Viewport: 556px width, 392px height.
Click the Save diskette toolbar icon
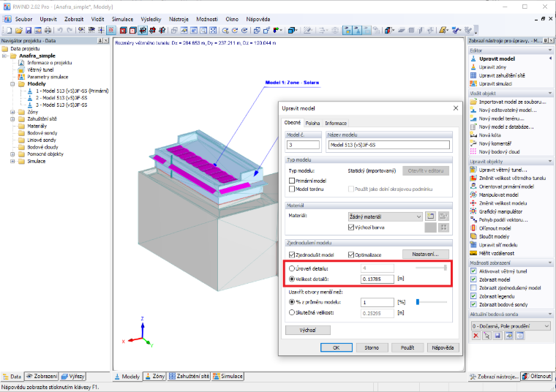29,31
